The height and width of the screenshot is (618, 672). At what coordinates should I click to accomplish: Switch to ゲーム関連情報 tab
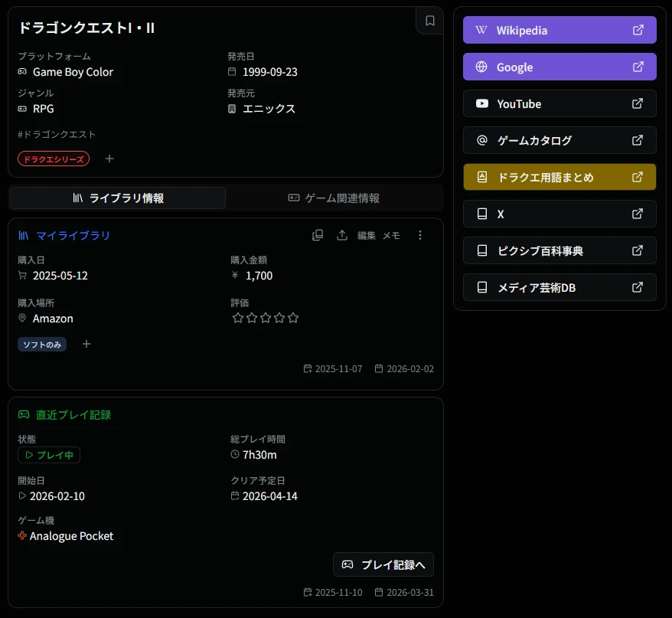point(334,198)
